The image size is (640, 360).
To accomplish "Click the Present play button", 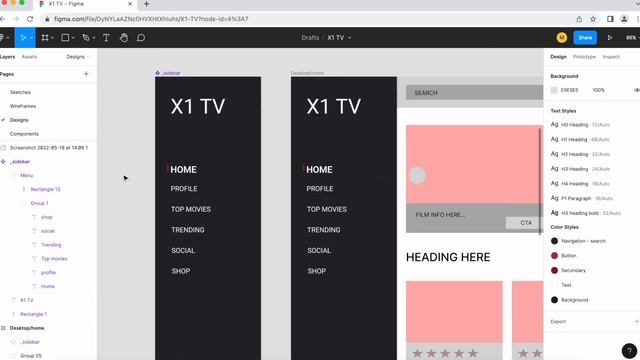I will click(x=610, y=38).
